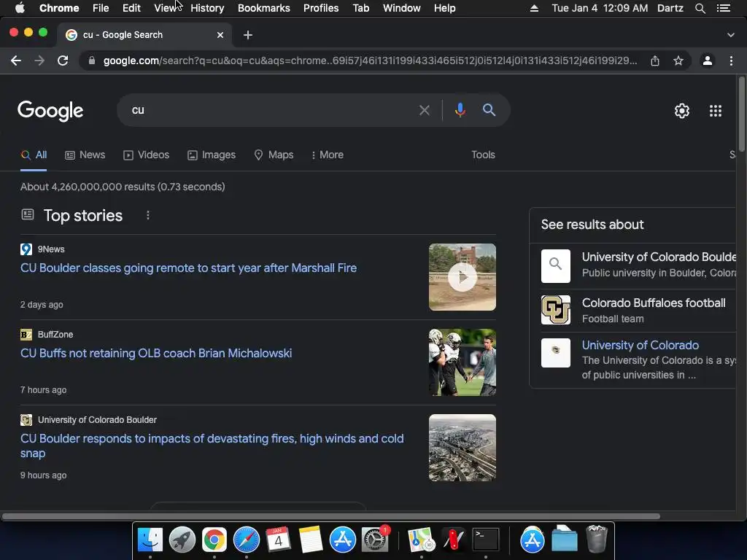Screen dimensions: 747x560
Task: Click the forward navigation arrow
Action: tap(39, 61)
